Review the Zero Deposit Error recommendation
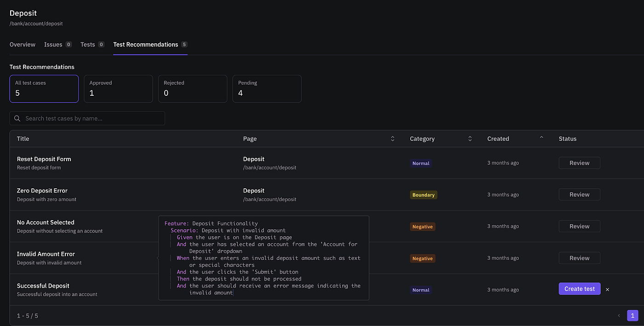644x326 pixels. [x=580, y=195]
